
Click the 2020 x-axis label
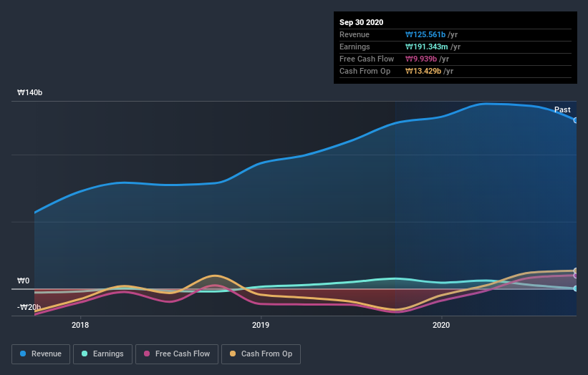pyautogui.click(x=441, y=325)
